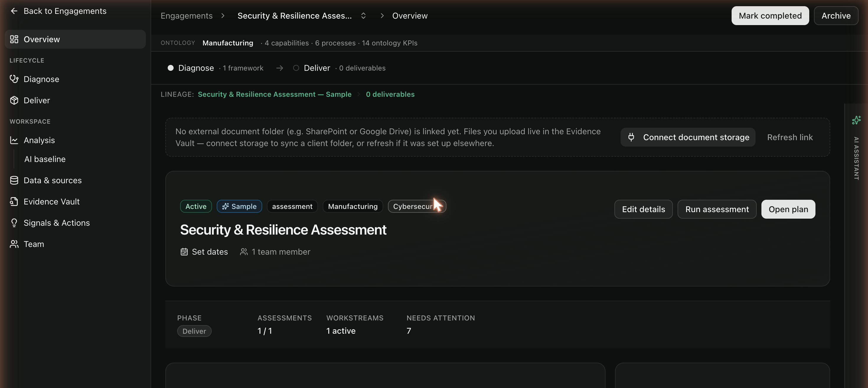Open the Deliver lifecycle menu item

pos(75,100)
